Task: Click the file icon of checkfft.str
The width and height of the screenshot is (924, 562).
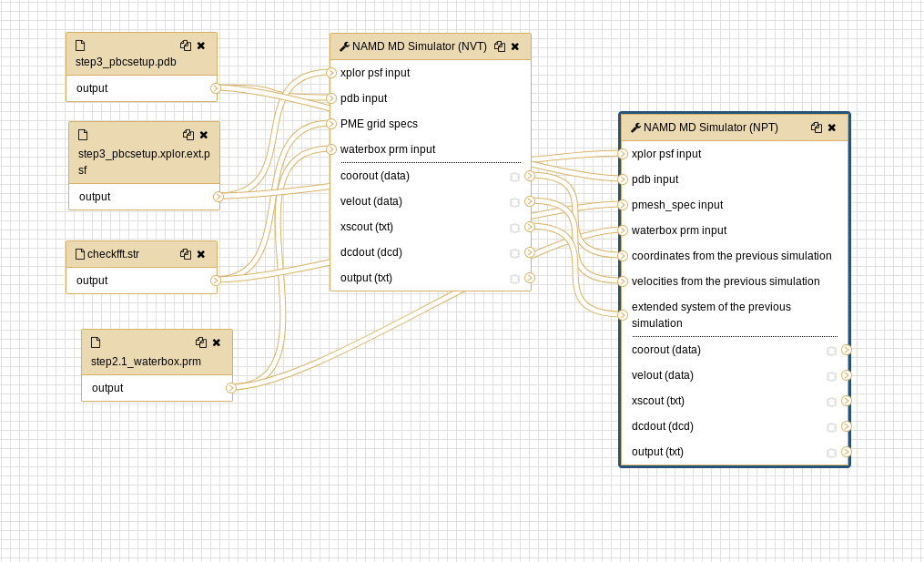Action: click(x=80, y=253)
